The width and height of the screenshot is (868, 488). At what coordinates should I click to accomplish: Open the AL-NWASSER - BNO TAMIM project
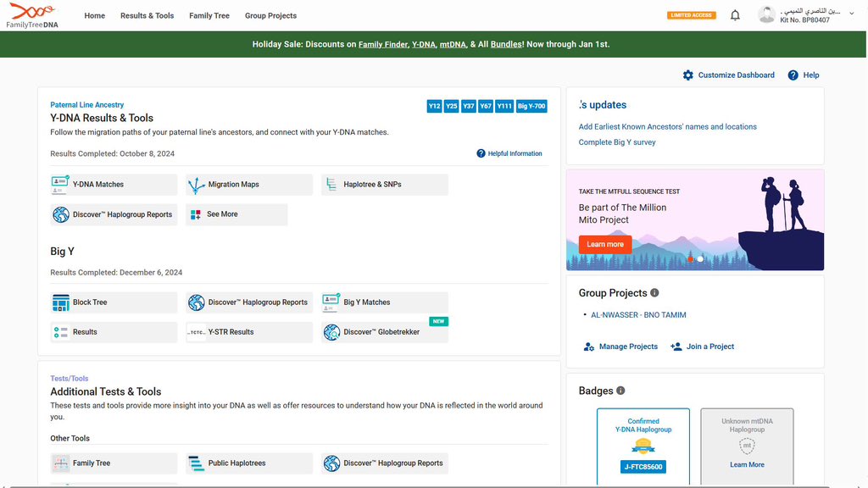pos(638,315)
